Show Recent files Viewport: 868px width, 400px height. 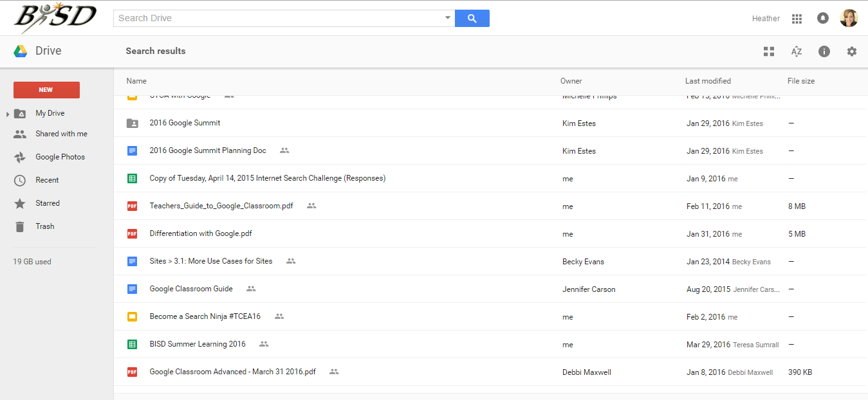pos(47,180)
